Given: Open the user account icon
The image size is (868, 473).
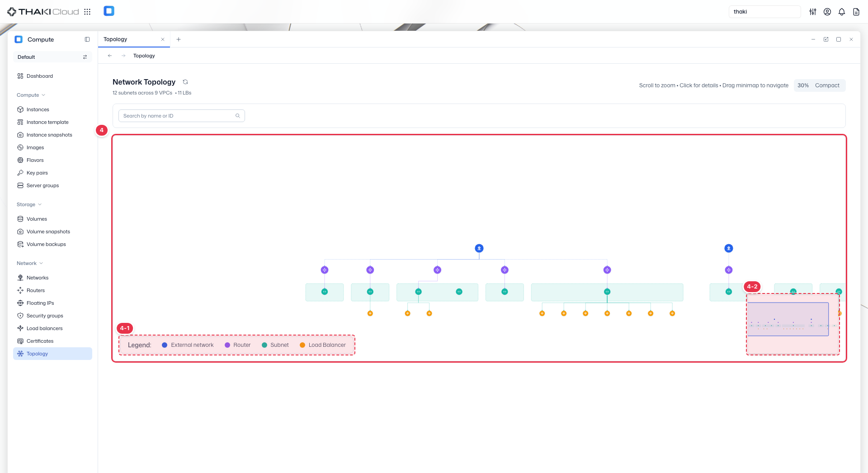Looking at the screenshot, I should click(x=827, y=12).
